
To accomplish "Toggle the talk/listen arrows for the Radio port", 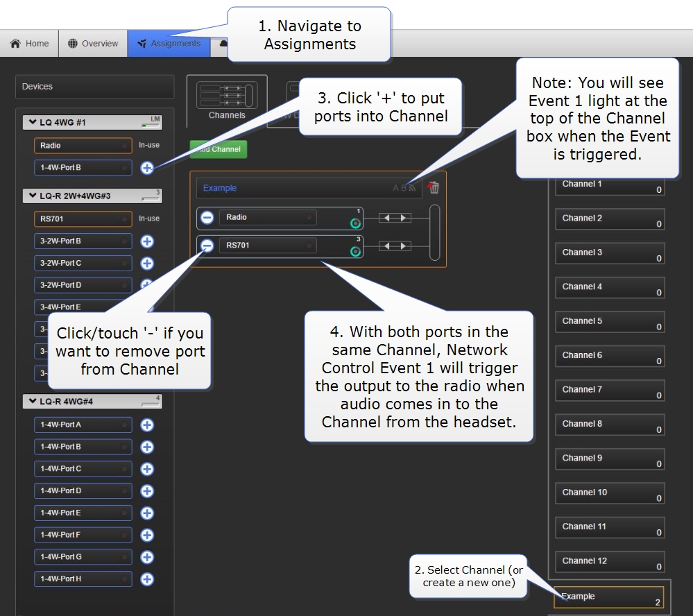I will 395,218.
